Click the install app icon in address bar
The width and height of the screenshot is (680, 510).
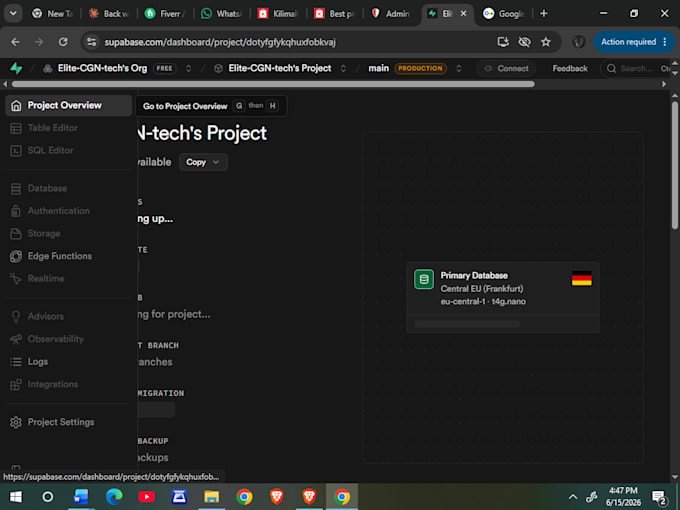coord(503,42)
